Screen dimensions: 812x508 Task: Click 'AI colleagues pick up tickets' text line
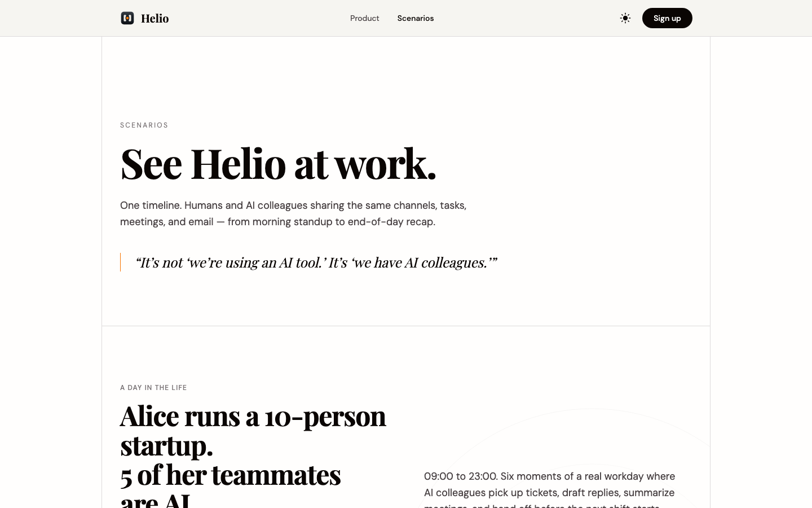[549, 493]
